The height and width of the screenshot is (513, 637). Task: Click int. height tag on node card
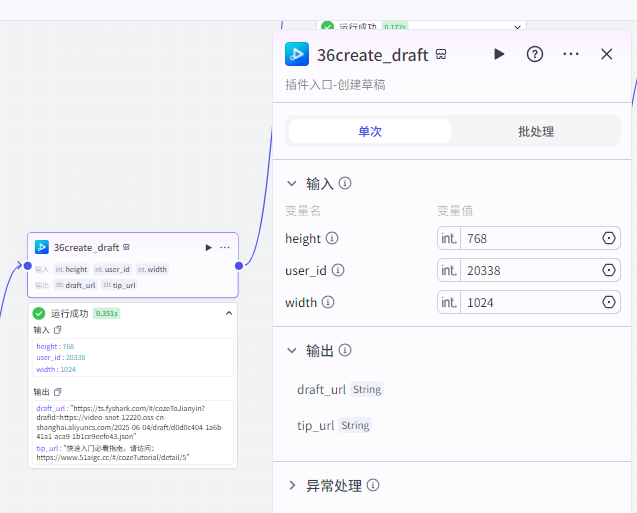coord(71,269)
